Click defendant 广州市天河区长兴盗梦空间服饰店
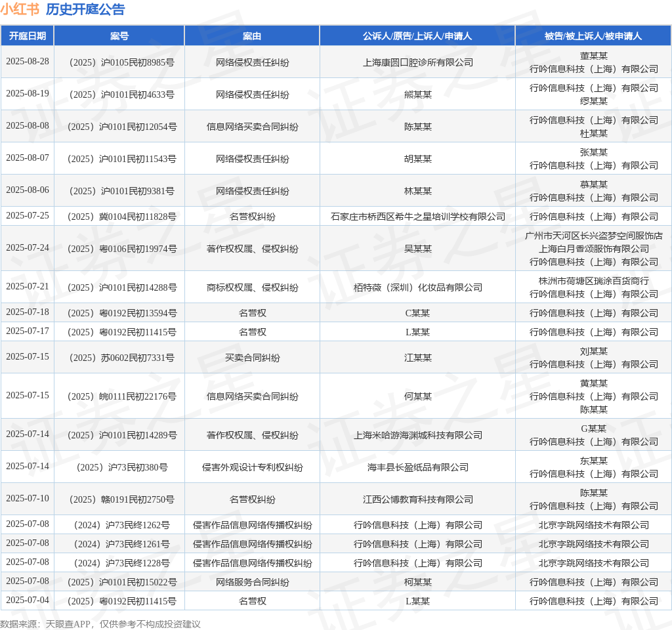The width and height of the screenshot is (672, 630). [593, 236]
